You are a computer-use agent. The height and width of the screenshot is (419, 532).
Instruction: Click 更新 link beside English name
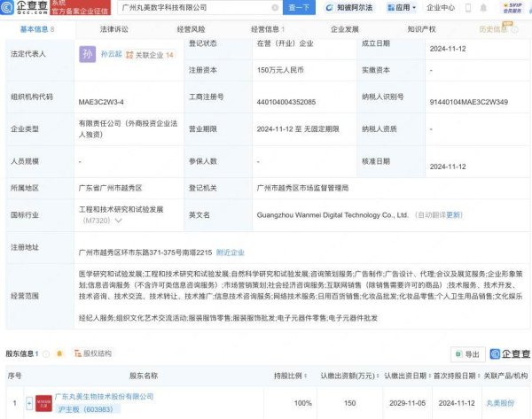coord(453,215)
